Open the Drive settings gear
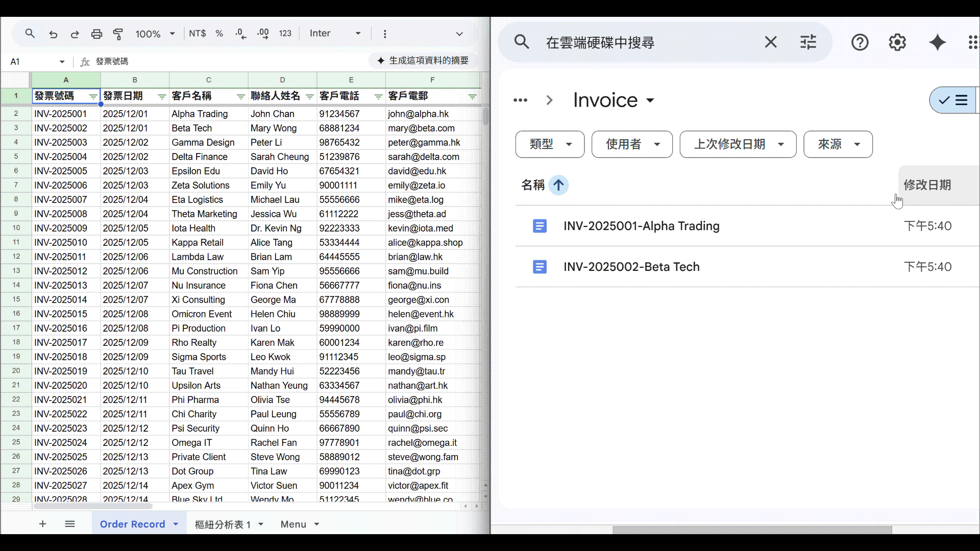 coord(897,42)
